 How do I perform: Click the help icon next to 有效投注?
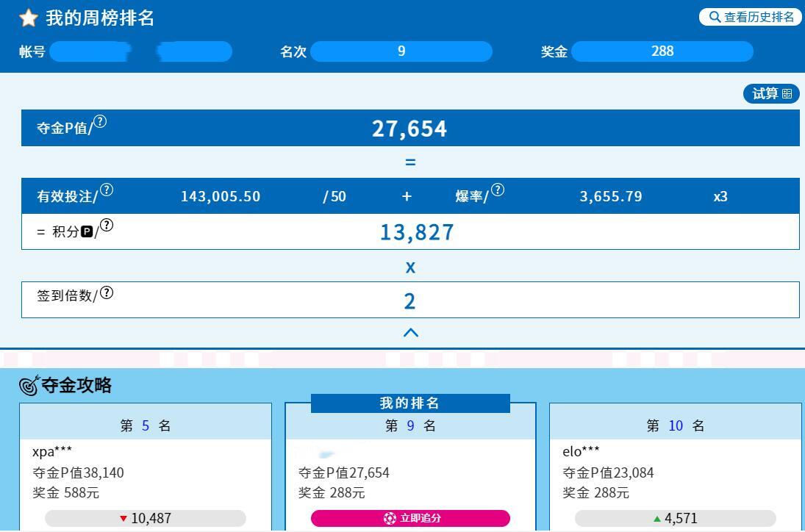click(107, 190)
